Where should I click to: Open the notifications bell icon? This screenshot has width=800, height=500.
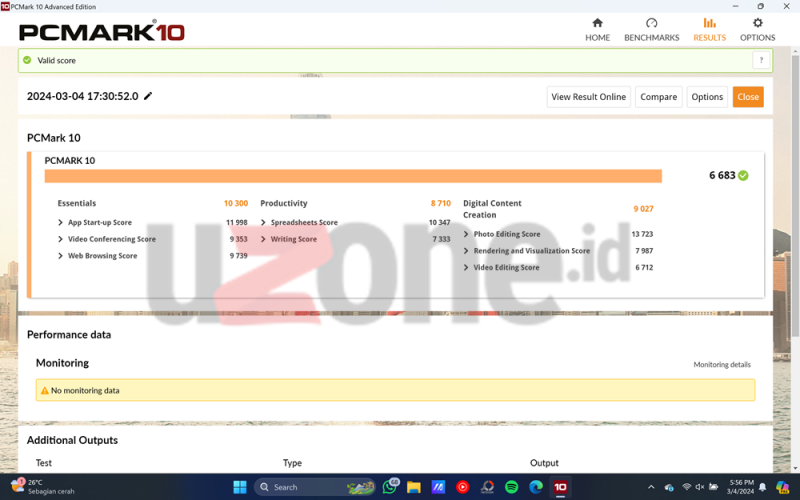tap(762, 487)
